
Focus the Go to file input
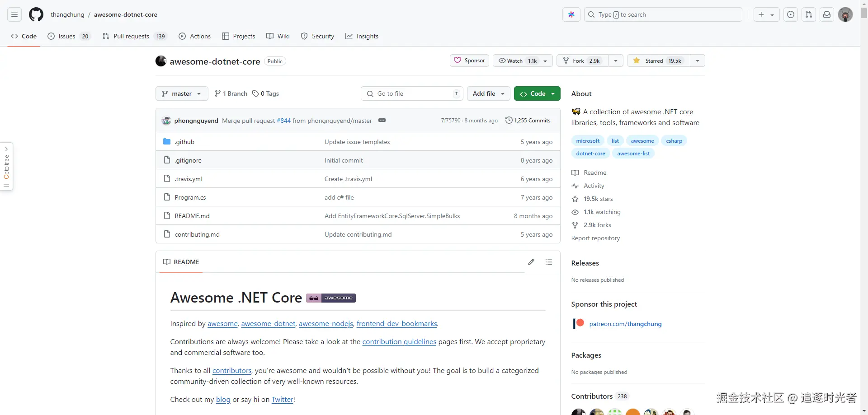[412, 93]
